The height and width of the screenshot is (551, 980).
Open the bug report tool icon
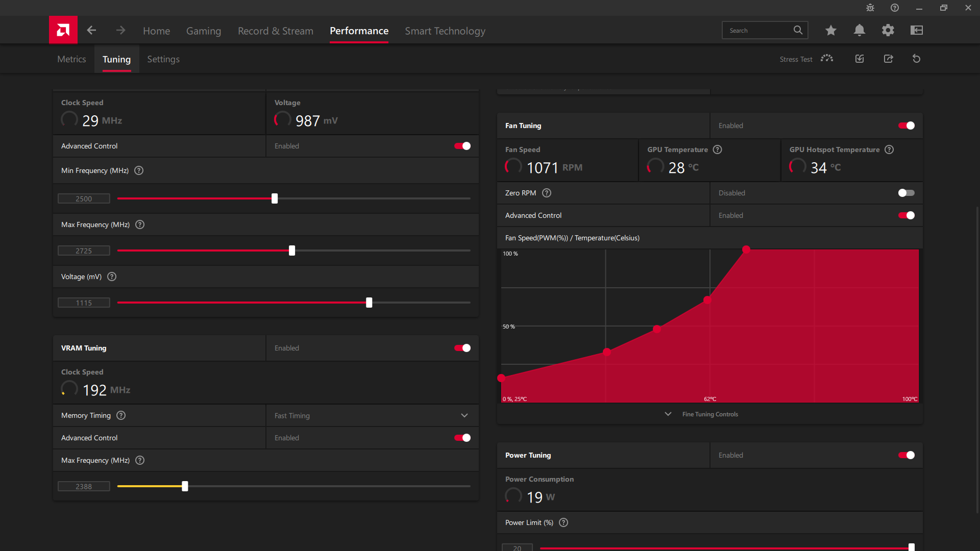pos(870,8)
